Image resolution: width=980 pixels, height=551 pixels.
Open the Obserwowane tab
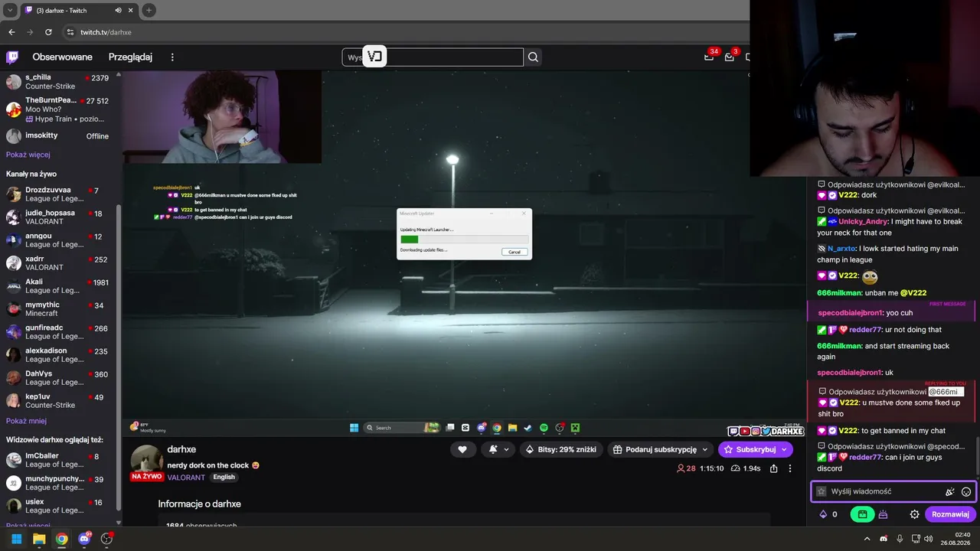point(62,57)
